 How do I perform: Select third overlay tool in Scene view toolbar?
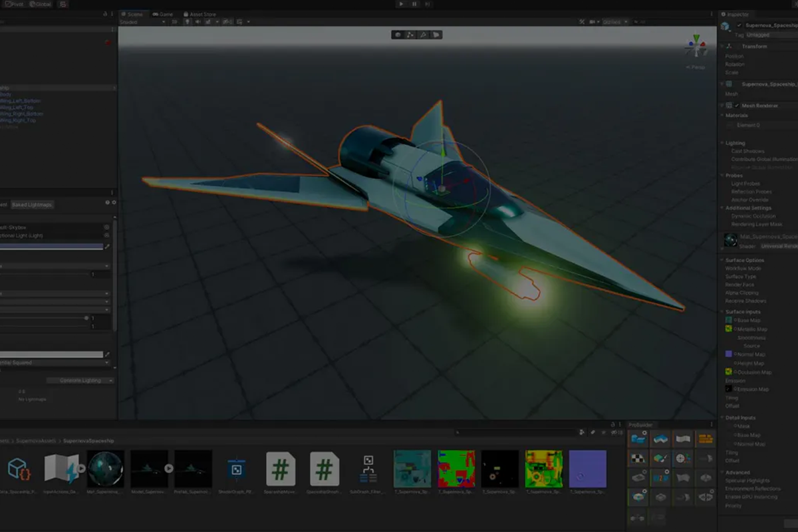coord(423,35)
